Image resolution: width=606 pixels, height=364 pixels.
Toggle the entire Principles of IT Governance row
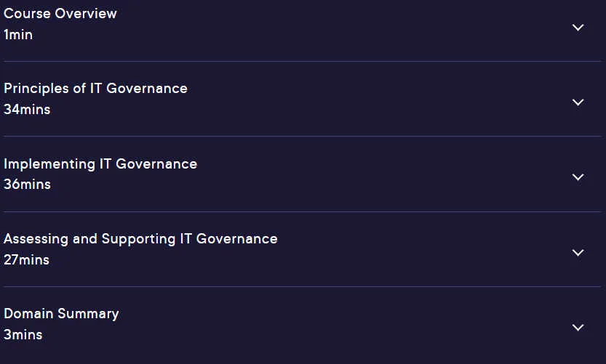coord(303,99)
